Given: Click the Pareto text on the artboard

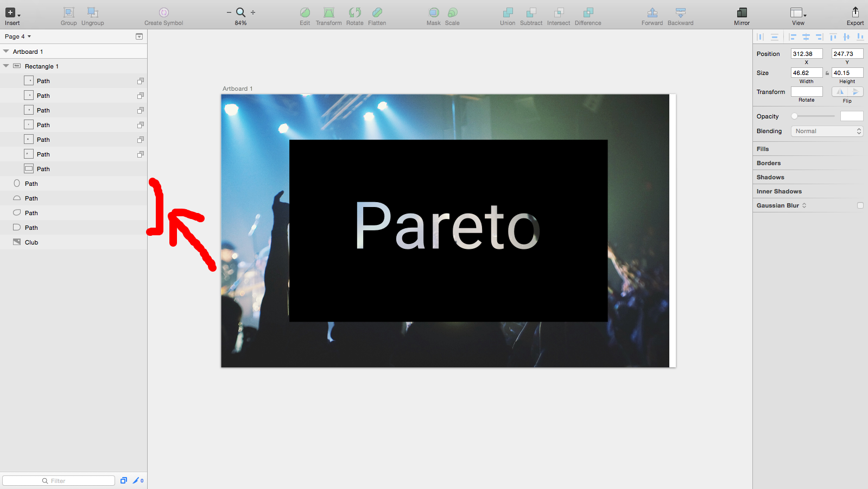Looking at the screenshot, I should [x=447, y=225].
